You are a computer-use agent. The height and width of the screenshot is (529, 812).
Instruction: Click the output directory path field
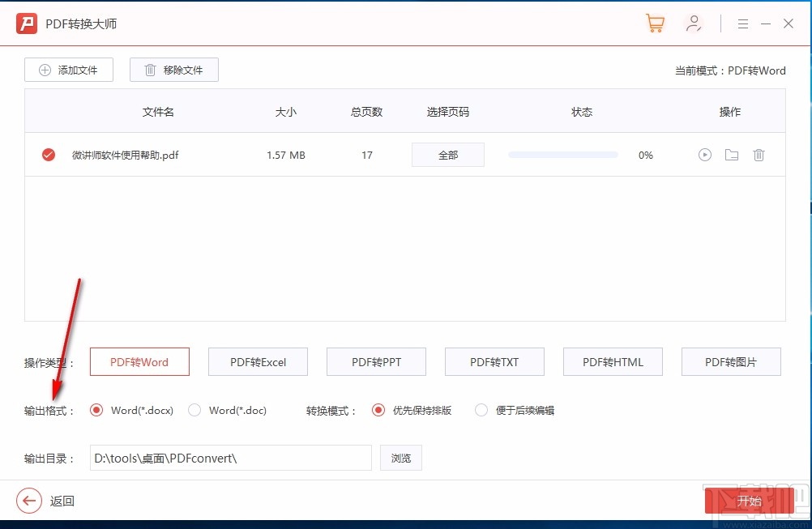pos(230,458)
